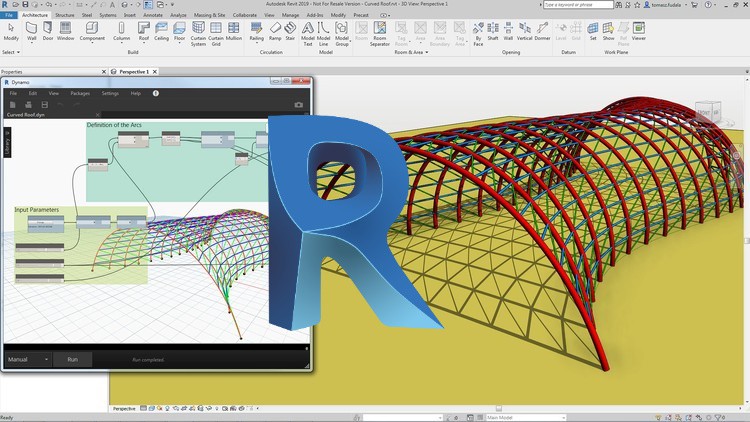Click the Set work plane icon

[593, 28]
